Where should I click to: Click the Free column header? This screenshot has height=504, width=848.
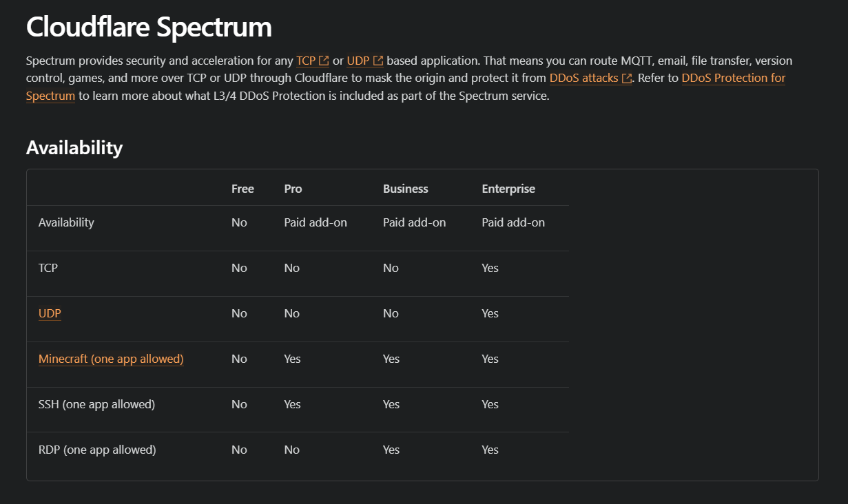point(242,189)
